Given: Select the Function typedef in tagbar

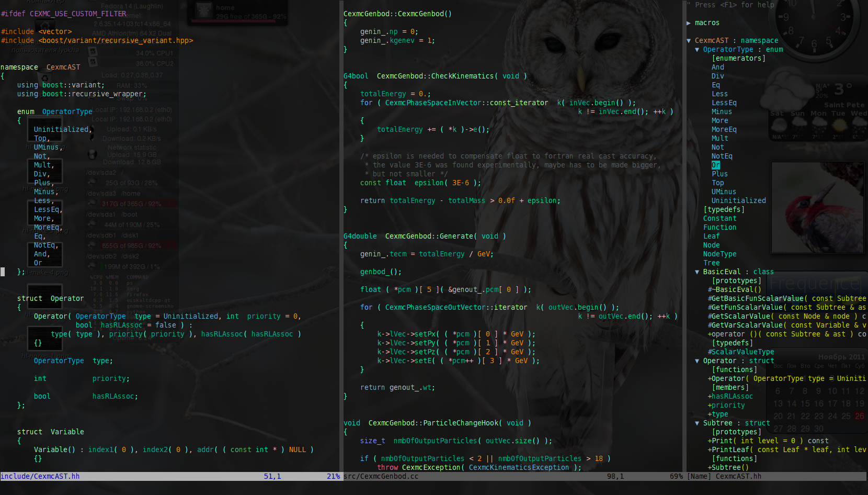Looking at the screenshot, I should point(719,227).
